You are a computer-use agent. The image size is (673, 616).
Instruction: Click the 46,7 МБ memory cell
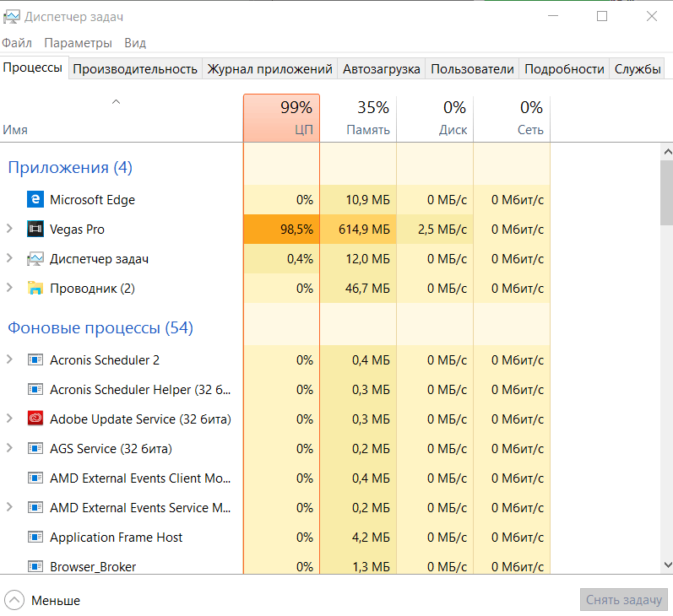[358, 289]
